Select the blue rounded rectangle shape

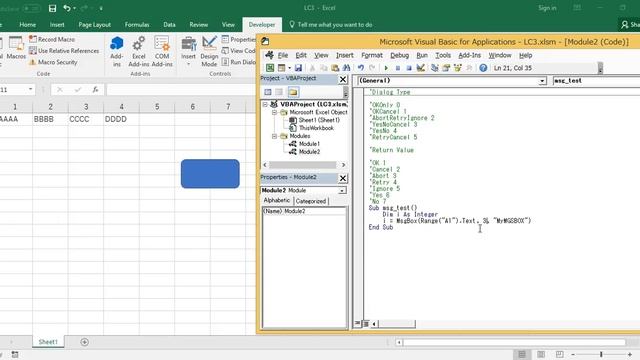tap(210, 174)
